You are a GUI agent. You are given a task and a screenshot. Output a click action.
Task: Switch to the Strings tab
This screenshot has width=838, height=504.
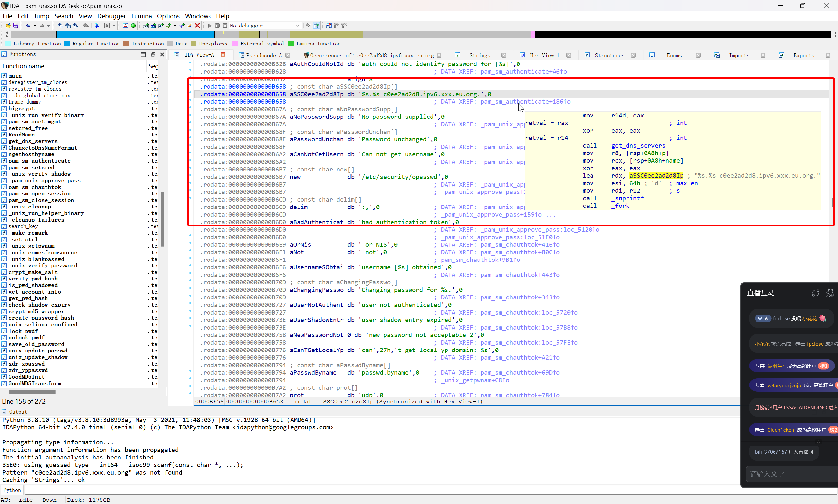point(480,55)
